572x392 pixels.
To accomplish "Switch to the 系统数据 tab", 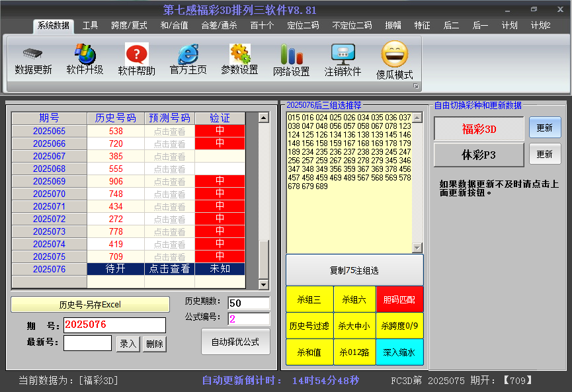I will (54, 26).
